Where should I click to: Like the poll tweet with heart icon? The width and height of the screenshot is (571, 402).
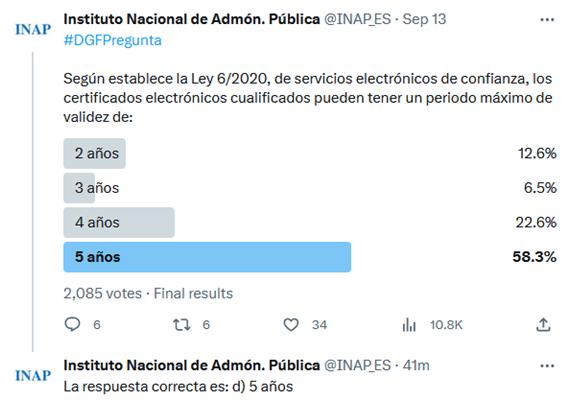tap(291, 324)
